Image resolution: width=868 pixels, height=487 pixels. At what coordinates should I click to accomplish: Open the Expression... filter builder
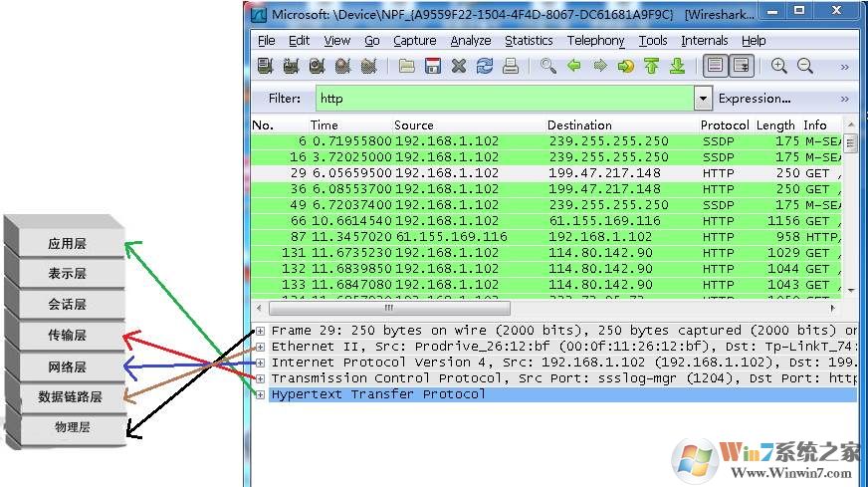[x=755, y=99]
